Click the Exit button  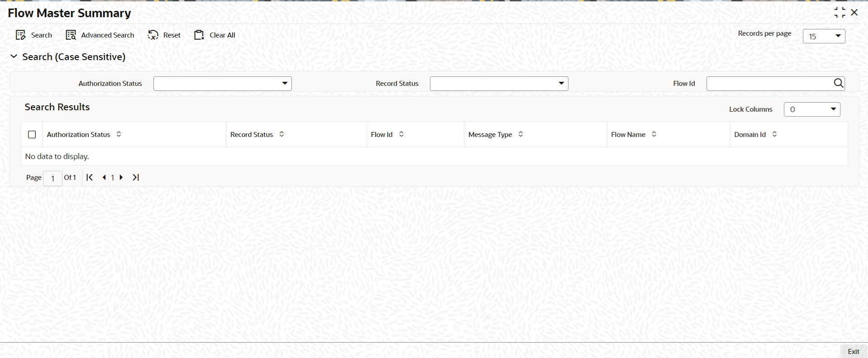pyautogui.click(x=854, y=351)
